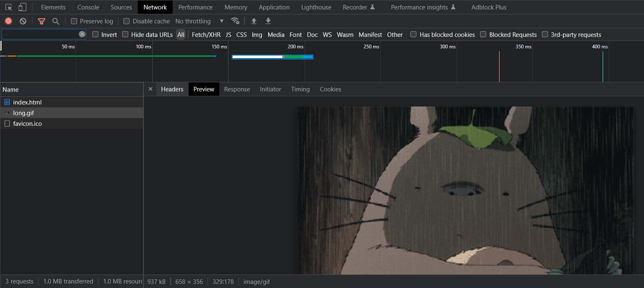Open the Memory panel tab

coord(236,7)
